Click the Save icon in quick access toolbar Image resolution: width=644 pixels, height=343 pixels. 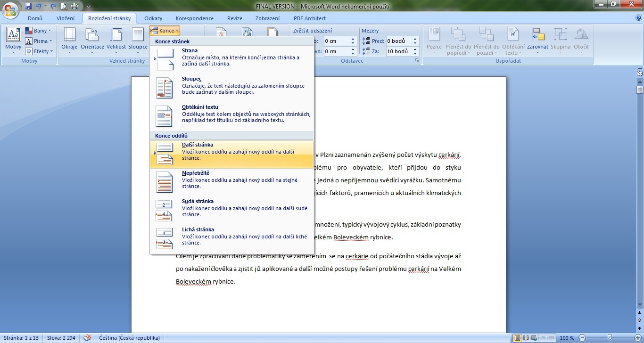tap(28, 6)
